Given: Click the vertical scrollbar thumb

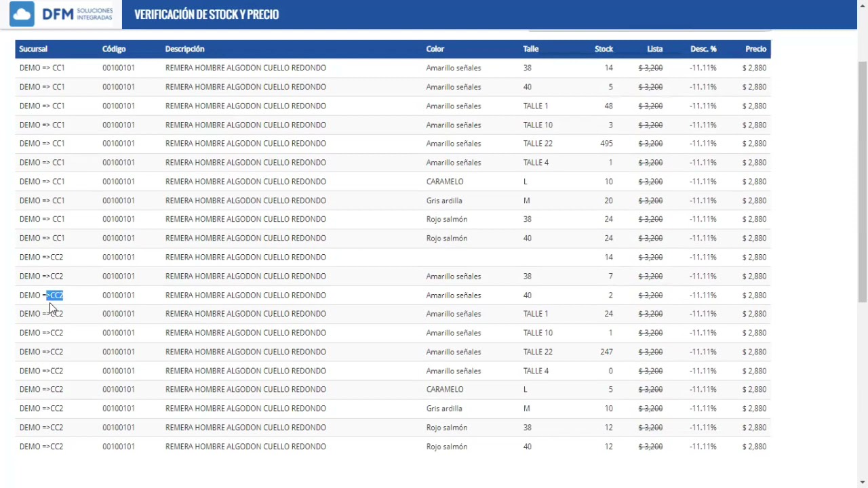Looking at the screenshot, I should pyautogui.click(x=863, y=181).
